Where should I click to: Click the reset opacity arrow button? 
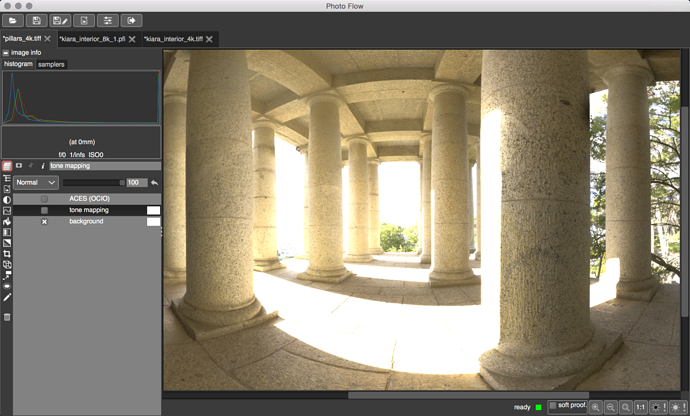pyautogui.click(x=154, y=183)
